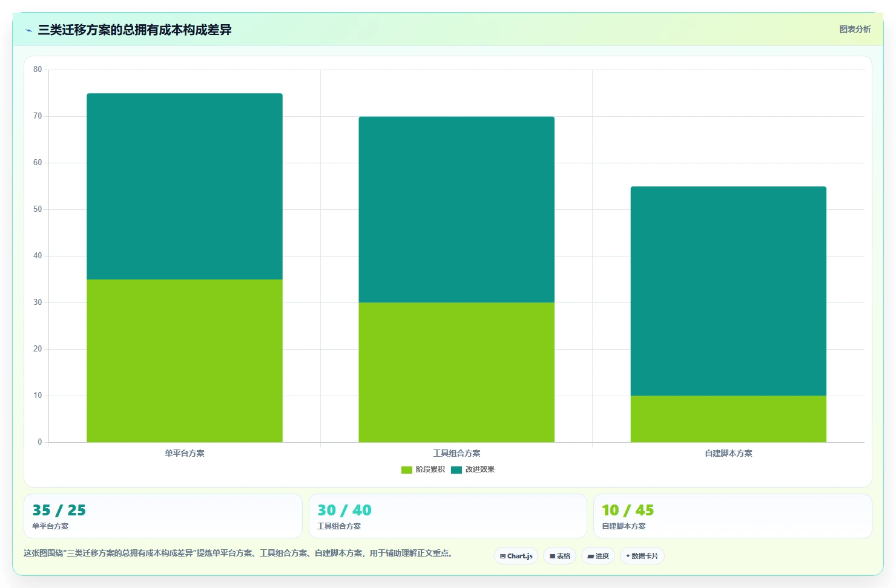Click the 图表分析 label in the header
Screen dimensions: 896x588
click(x=855, y=29)
